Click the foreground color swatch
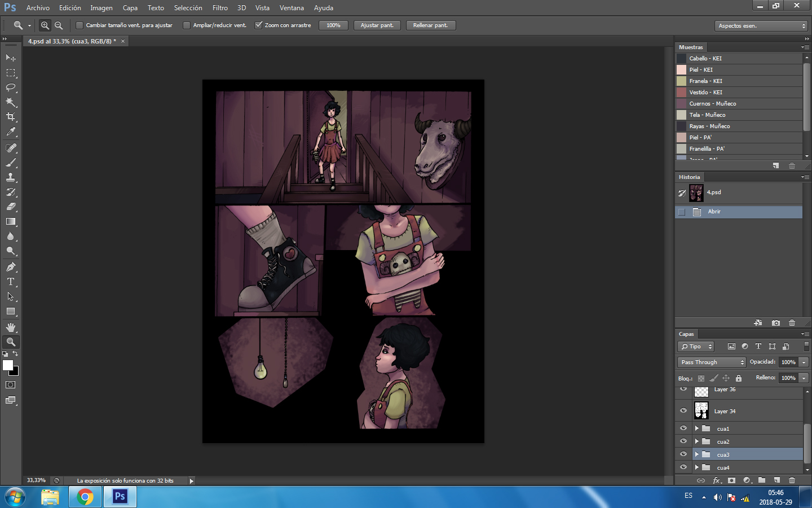This screenshot has width=812, height=508. [7, 365]
